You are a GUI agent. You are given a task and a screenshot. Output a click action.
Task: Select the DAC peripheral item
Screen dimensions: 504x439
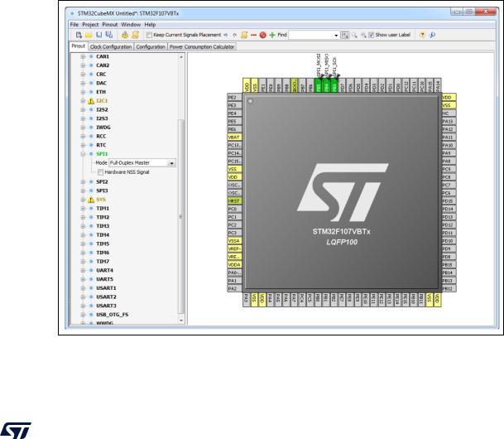(x=101, y=84)
